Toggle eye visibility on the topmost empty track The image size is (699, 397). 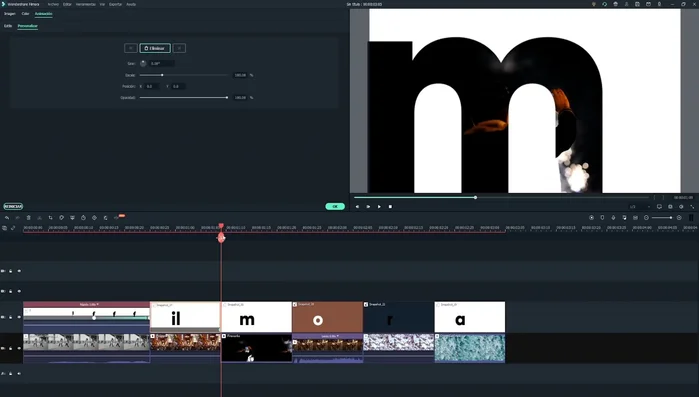pyautogui.click(x=19, y=271)
